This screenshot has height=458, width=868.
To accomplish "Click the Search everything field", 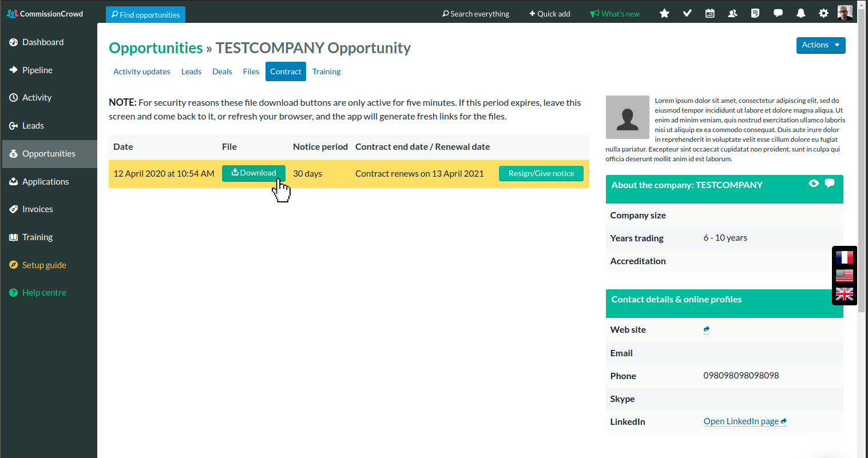I will tap(475, 14).
